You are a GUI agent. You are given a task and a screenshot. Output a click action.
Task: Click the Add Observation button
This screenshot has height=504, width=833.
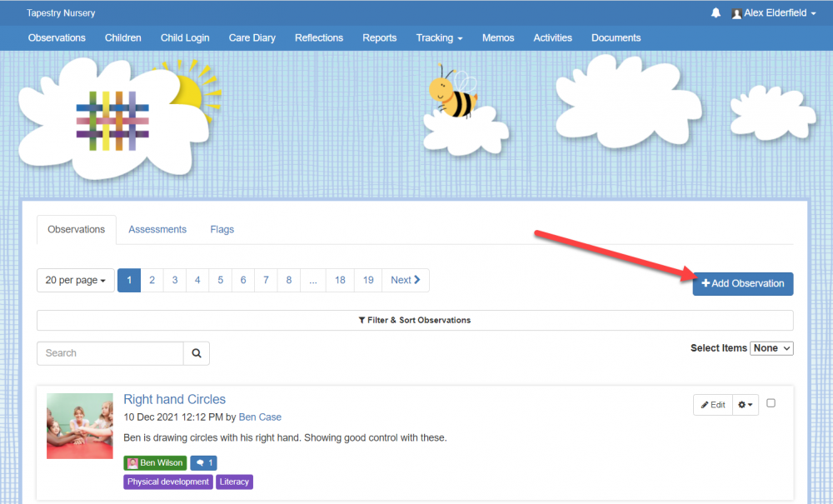point(743,283)
